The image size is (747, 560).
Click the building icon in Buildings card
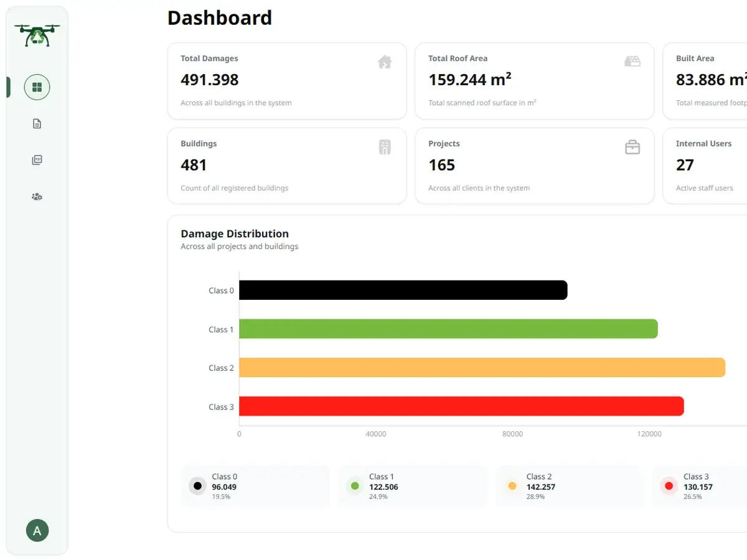pos(385,147)
